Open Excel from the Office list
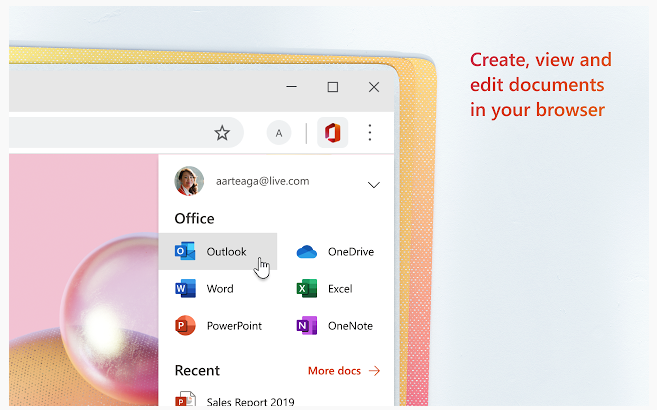This screenshot has height=410, width=657. [x=324, y=289]
